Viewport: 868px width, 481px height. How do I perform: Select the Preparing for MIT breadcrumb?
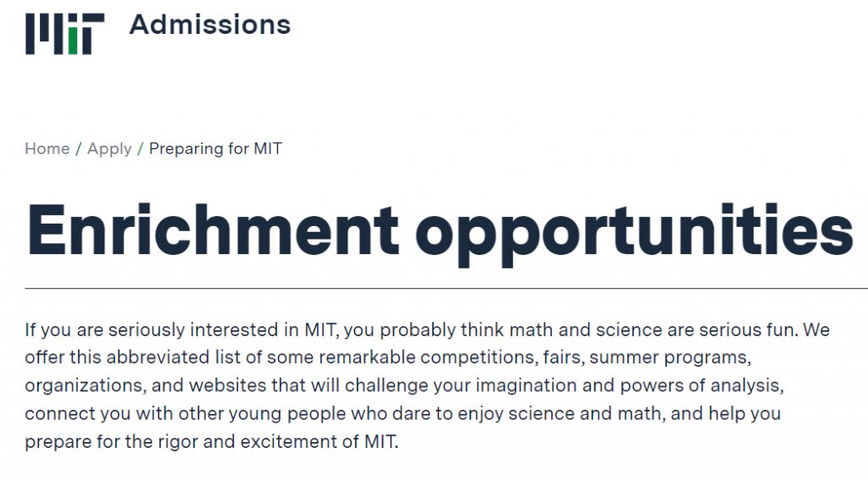coord(215,149)
